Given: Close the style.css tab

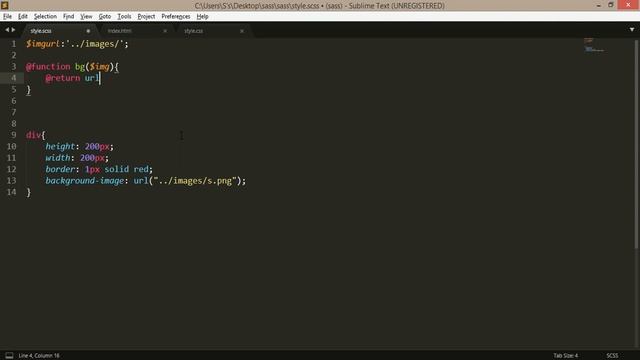Looking at the screenshot, I should 242,31.
